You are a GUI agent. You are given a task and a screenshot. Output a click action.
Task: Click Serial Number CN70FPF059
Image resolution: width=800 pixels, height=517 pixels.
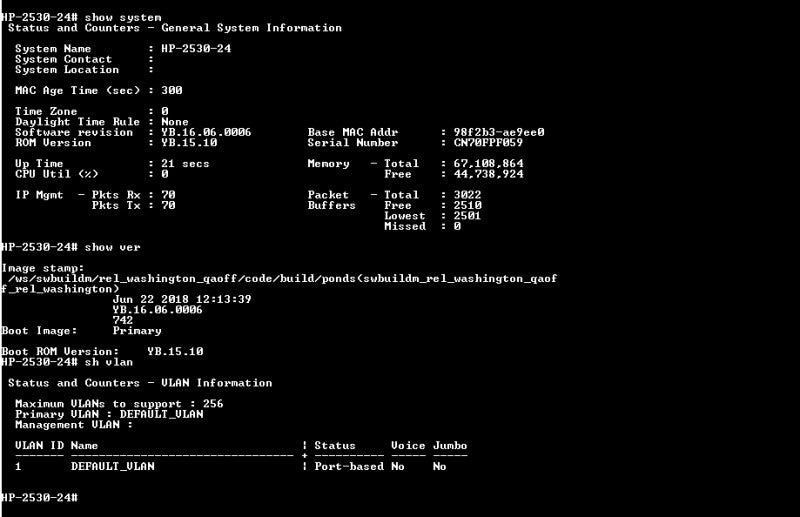488,142
